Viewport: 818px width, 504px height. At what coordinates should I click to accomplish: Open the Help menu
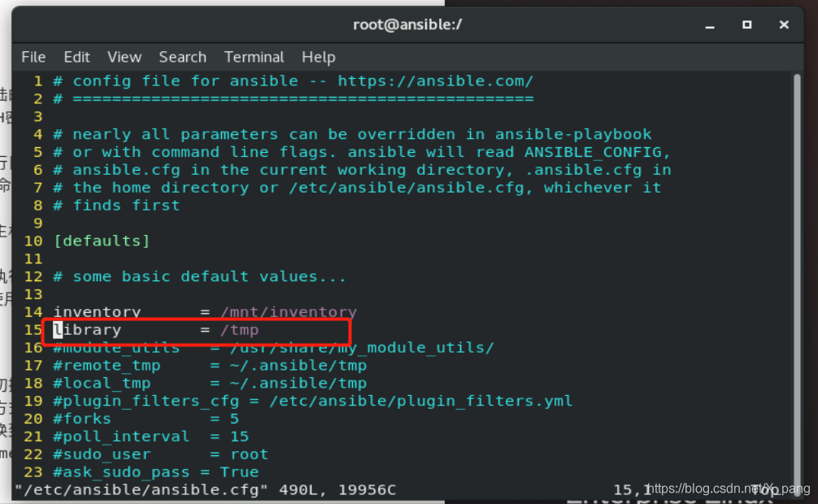[x=318, y=57]
